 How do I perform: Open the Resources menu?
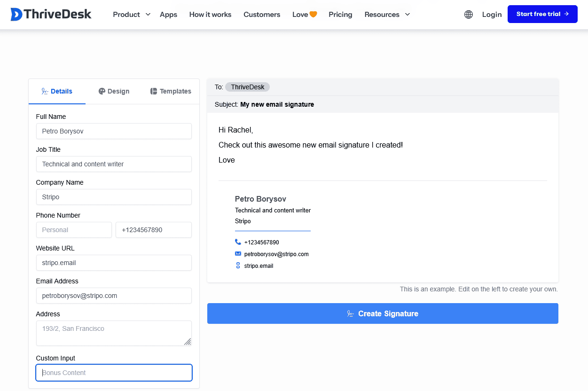coord(382,15)
